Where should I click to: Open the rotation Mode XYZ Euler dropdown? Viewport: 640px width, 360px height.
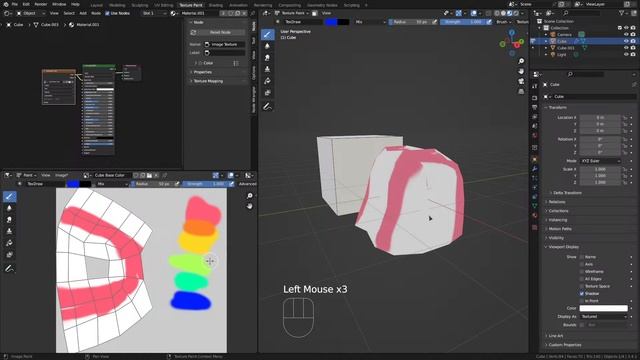point(600,161)
